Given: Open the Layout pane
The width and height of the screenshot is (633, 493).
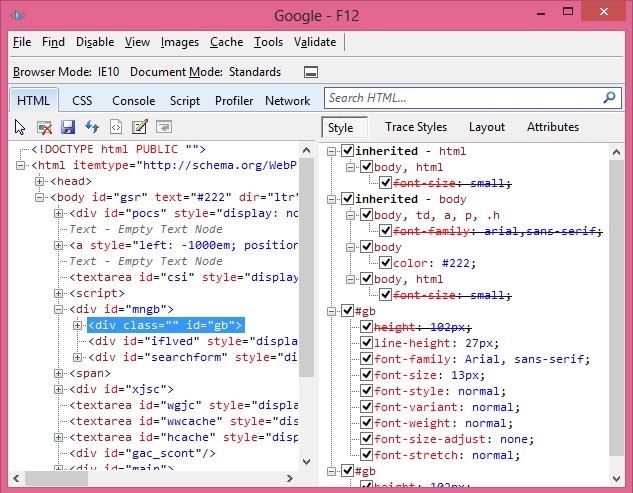Looking at the screenshot, I should [x=487, y=127].
